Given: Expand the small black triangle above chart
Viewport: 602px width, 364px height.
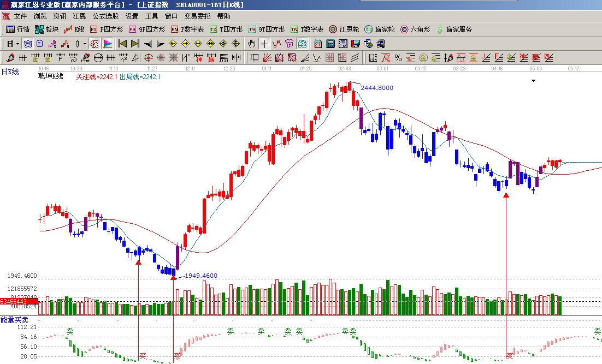Looking at the screenshot, I should pyautogui.click(x=533, y=81).
